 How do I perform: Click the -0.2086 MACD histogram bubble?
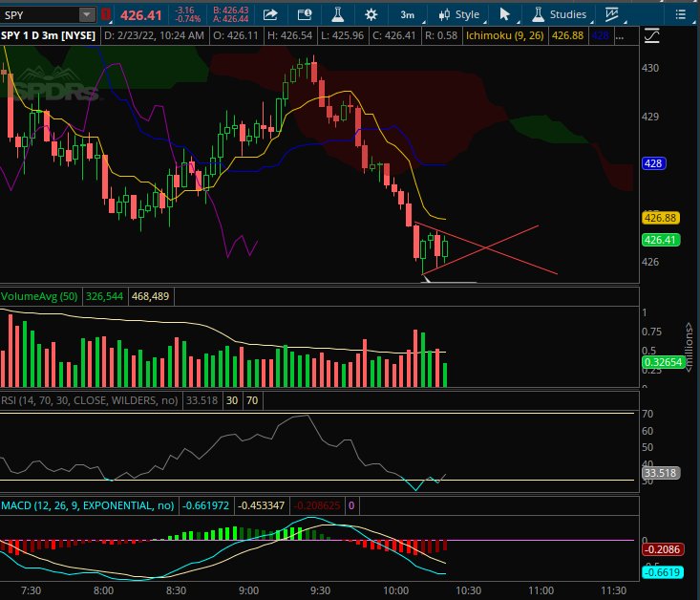click(x=663, y=549)
